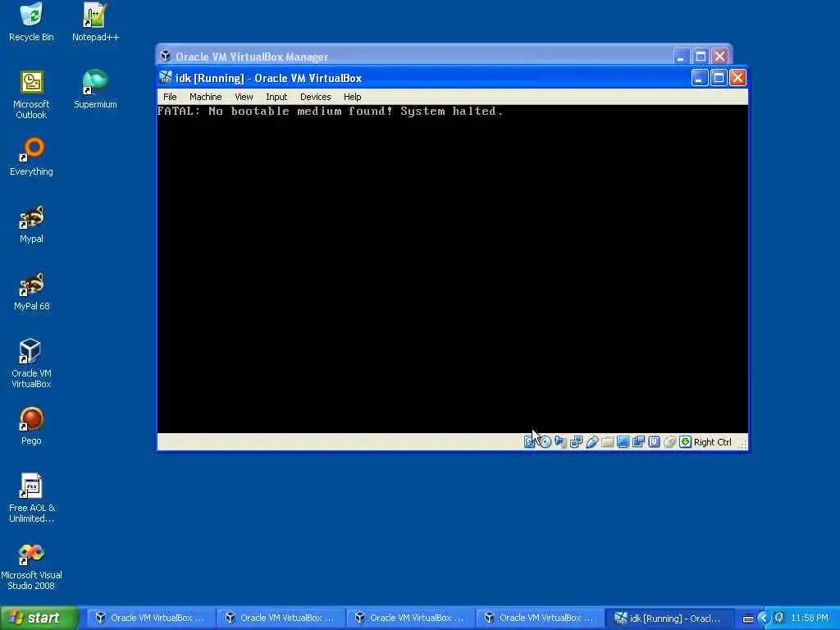Click the display indicator in VM status bar
Image resolution: width=840 pixels, height=630 pixels.
[x=623, y=442]
